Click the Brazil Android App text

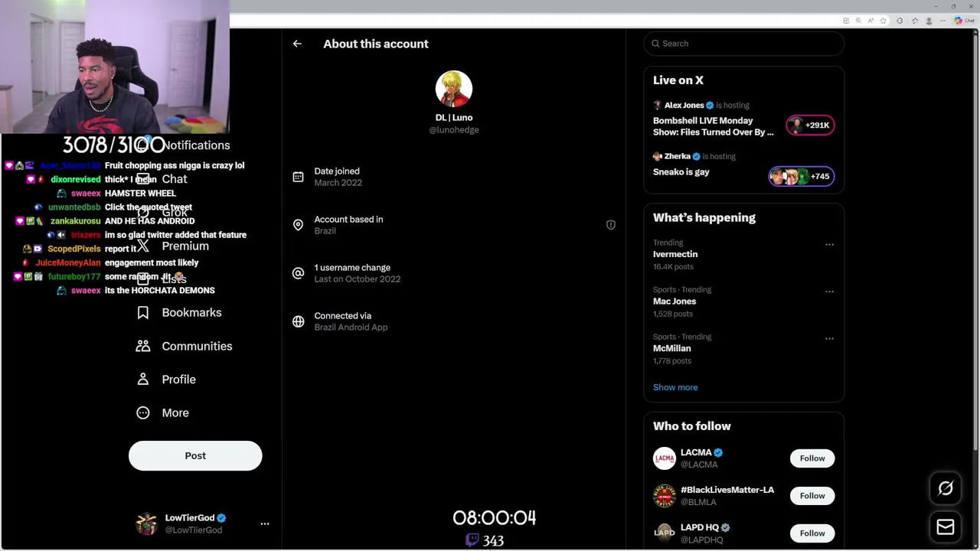[x=351, y=328]
